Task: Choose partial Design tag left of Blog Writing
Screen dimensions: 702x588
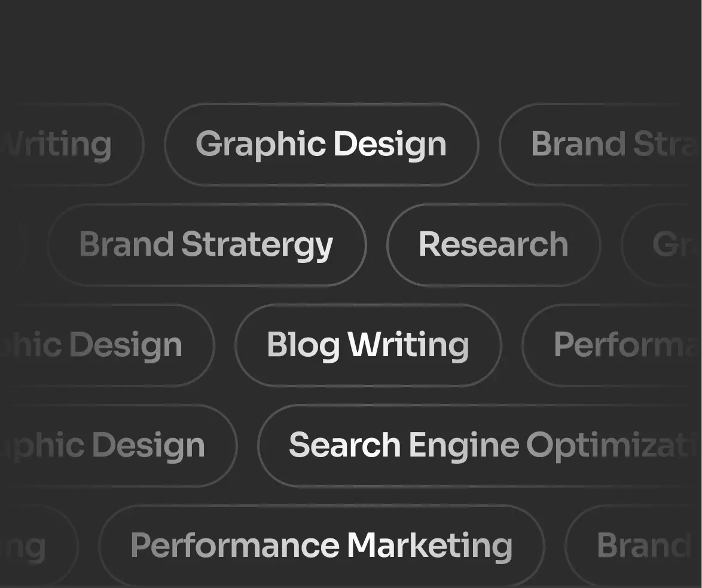Action: click(x=102, y=345)
